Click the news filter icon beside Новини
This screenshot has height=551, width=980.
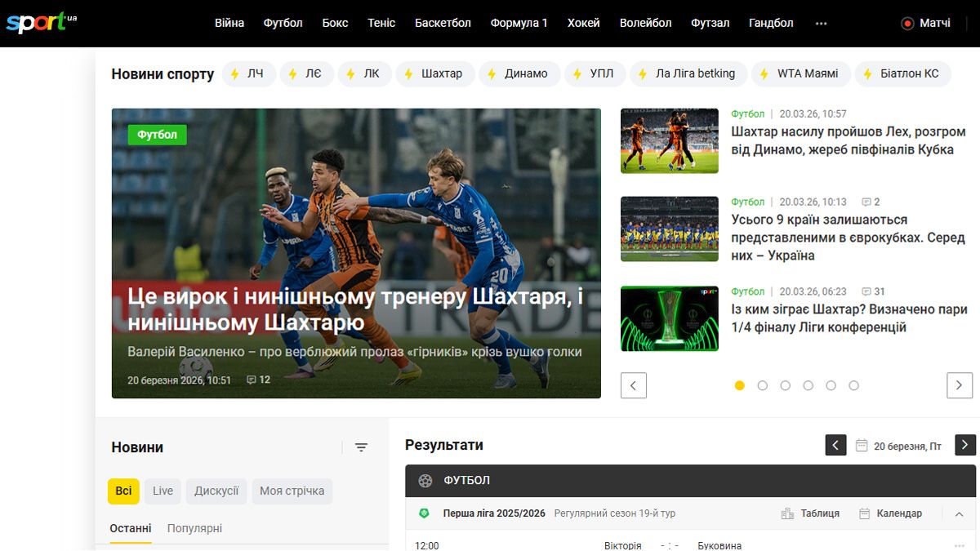361,447
